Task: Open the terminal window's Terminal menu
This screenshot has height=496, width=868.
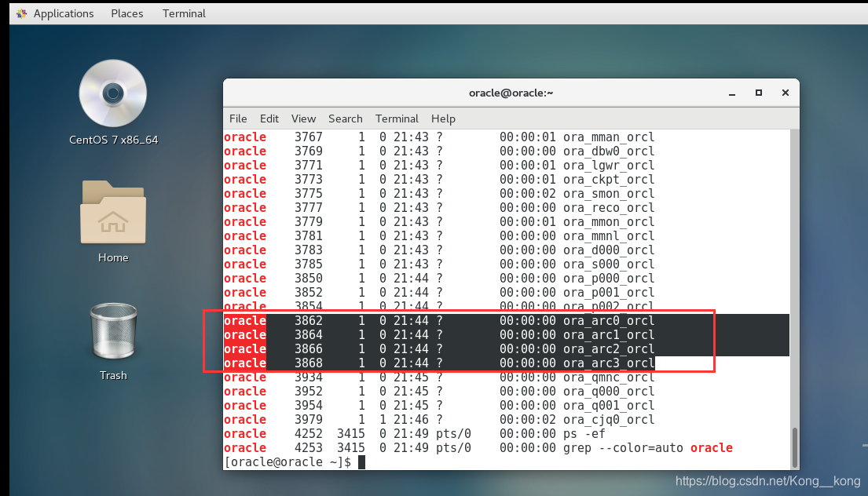Action: (397, 119)
